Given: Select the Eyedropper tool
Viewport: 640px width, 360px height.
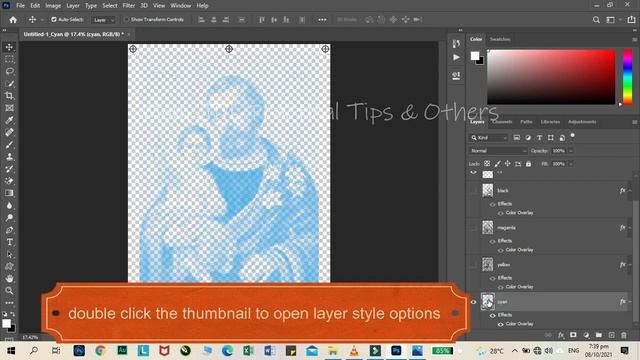Looking at the screenshot, I should coord(9,120).
